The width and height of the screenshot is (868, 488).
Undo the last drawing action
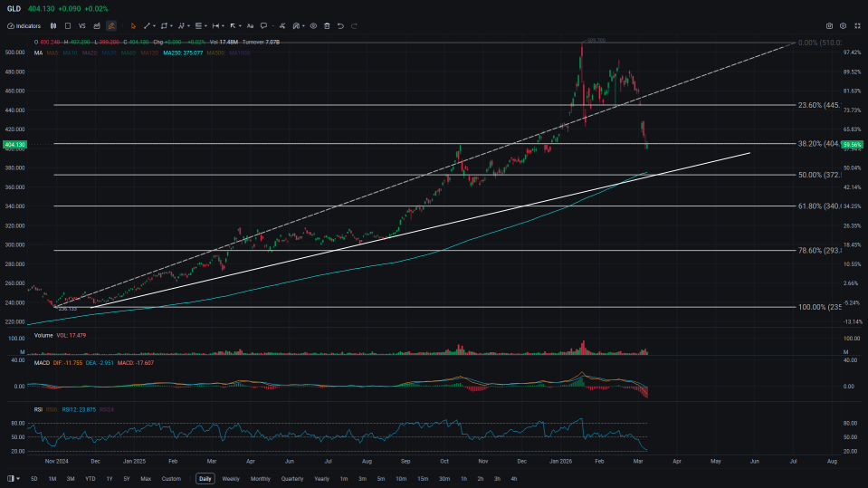tap(340, 26)
